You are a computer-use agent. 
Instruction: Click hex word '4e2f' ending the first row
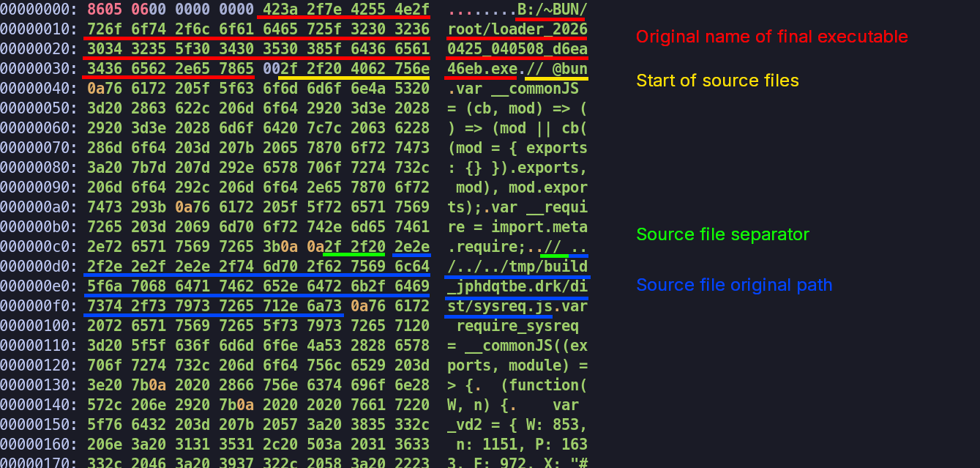click(x=412, y=10)
